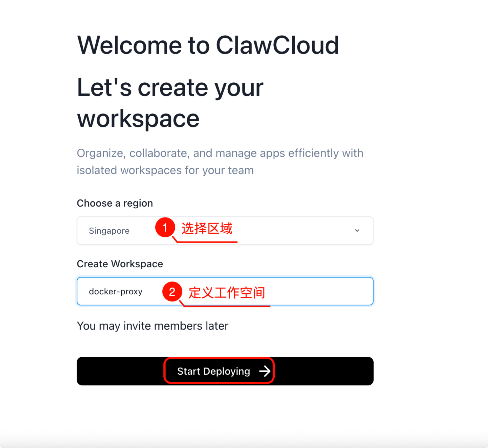Open the Singapore region selector
This screenshot has width=488, height=448.
(225, 230)
